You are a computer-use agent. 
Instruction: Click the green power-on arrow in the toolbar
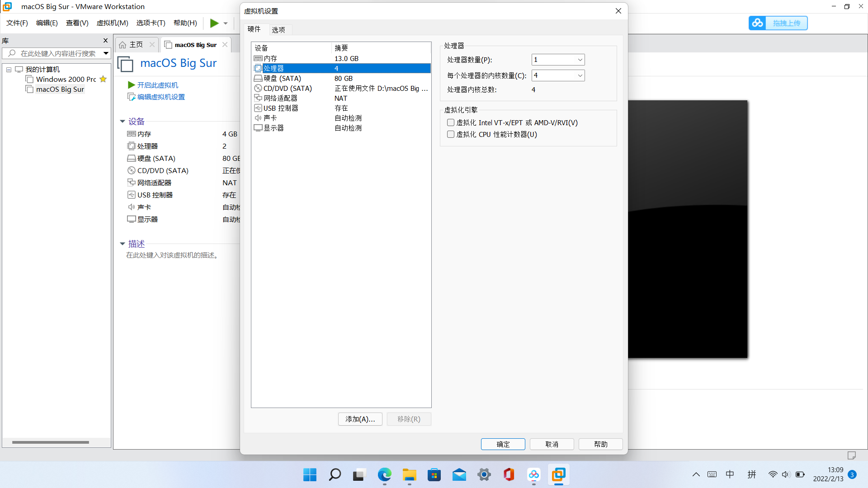(214, 23)
